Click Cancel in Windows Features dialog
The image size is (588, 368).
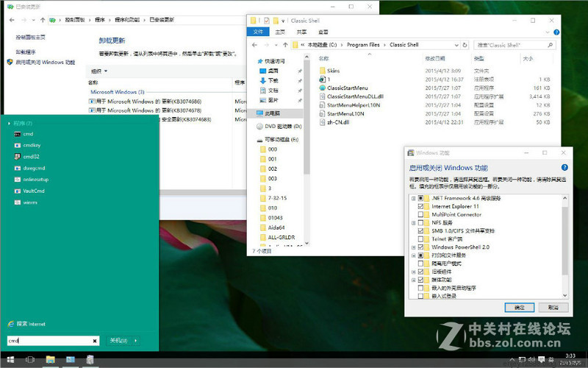tap(553, 308)
